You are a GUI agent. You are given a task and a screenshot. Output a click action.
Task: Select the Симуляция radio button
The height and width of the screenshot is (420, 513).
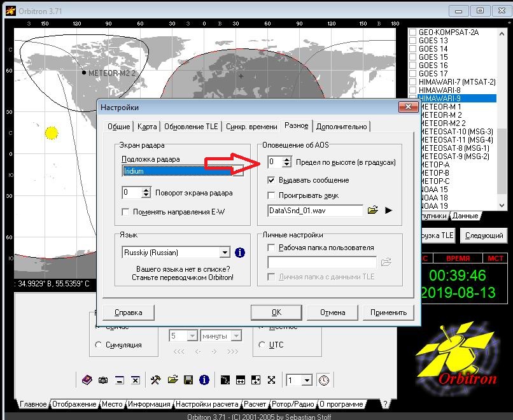click(x=98, y=345)
